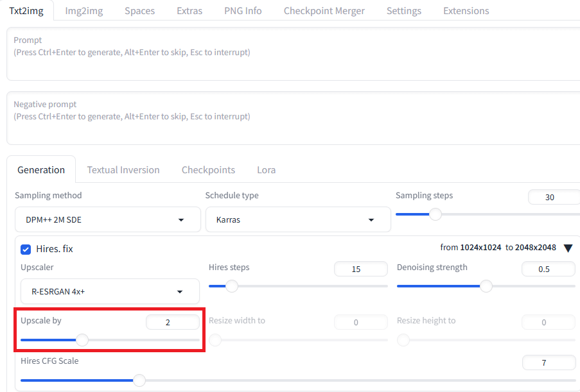Click the Upscale by slider handle
The height and width of the screenshot is (392, 580).
click(82, 340)
